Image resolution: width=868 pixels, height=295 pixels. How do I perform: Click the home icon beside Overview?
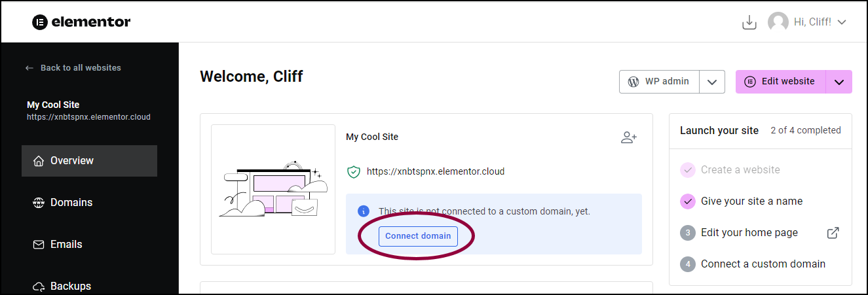(x=39, y=161)
